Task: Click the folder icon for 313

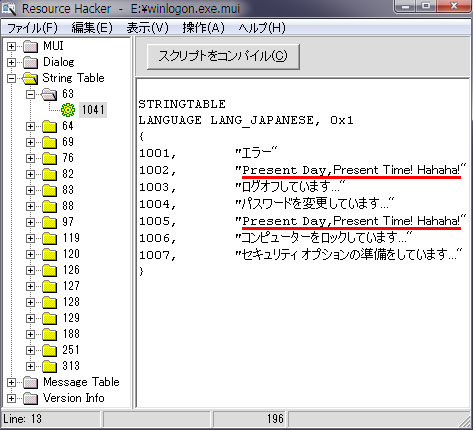Action: [50, 366]
